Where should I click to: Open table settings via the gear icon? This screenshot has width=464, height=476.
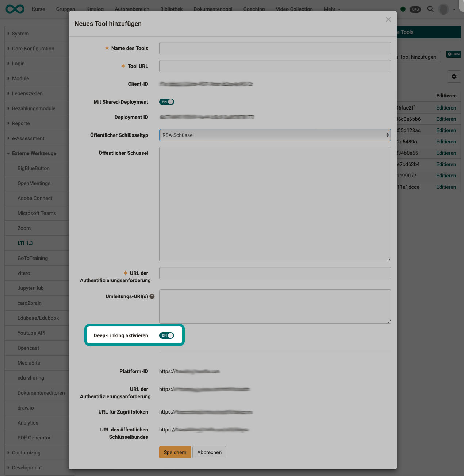tap(454, 77)
